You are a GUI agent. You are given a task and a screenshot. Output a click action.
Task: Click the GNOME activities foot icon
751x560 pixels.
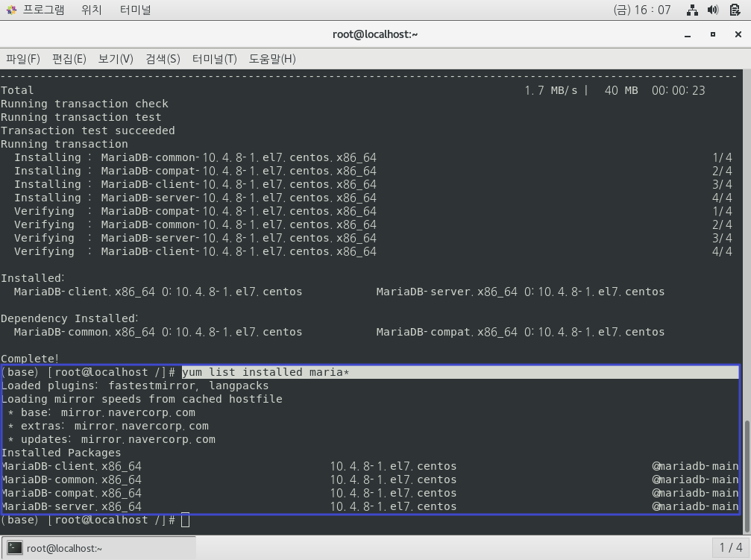[11, 10]
